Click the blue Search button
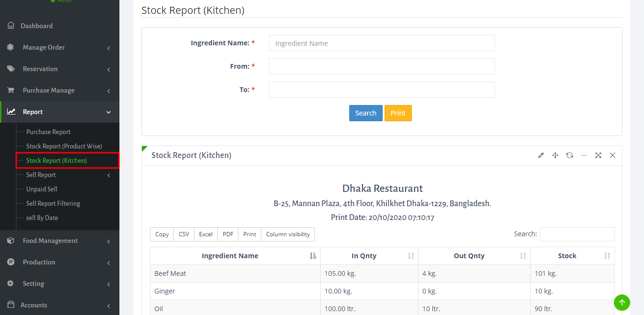 coord(365,113)
